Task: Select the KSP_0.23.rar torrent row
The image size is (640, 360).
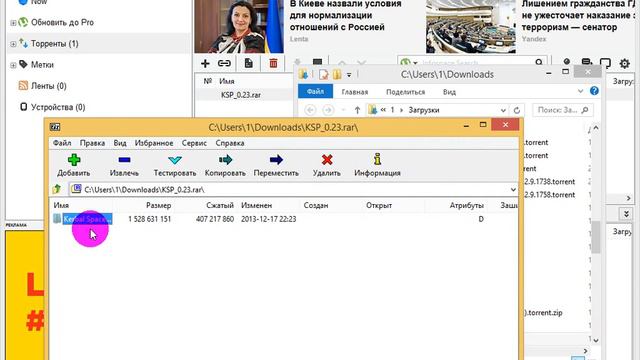Action: point(245,95)
